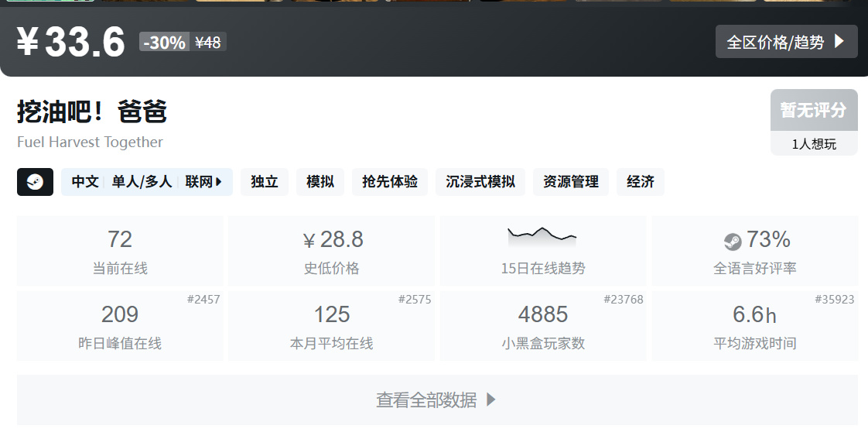Click the Steam logo beside 73%

tap(733, 242)
